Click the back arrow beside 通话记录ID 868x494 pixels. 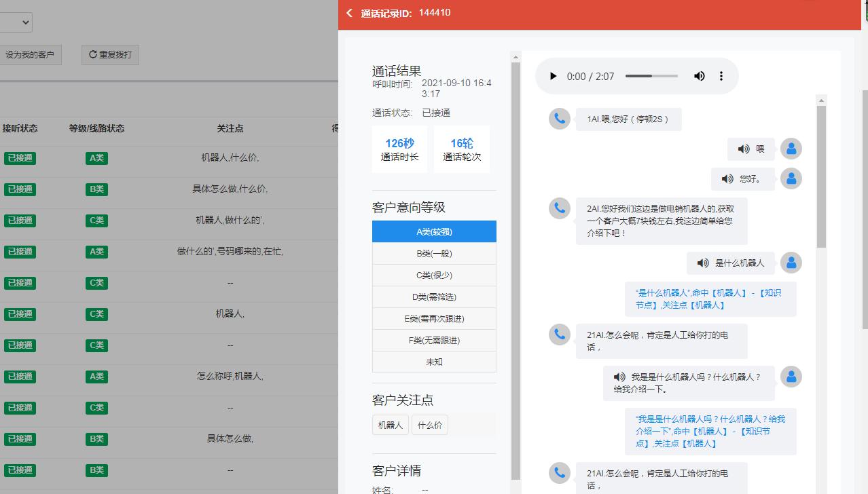point(349,12)
